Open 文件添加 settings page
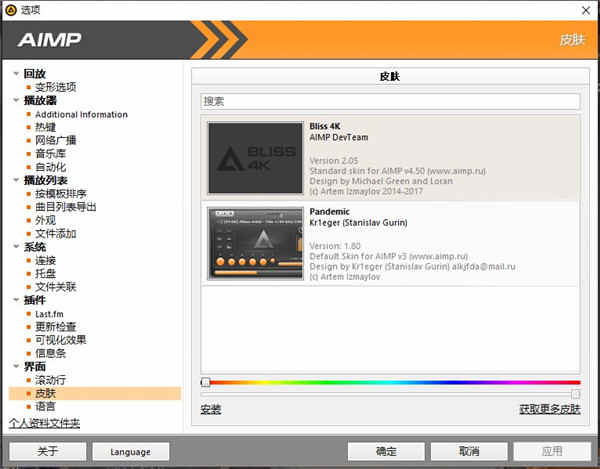600x469 pixels. click(55, 234)
